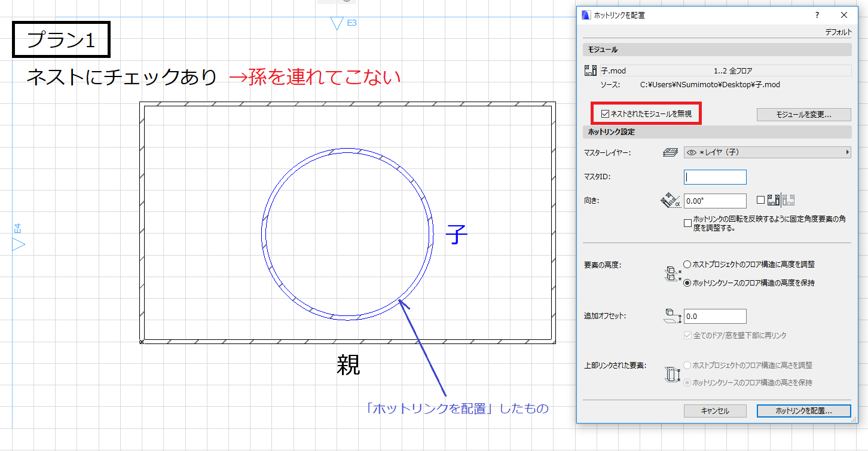Select ホストプロジェクトのフロア構造に高度を調整 radio button
Image resolution: width=868 pixels, height=451 pixels.
coord(687,264)
